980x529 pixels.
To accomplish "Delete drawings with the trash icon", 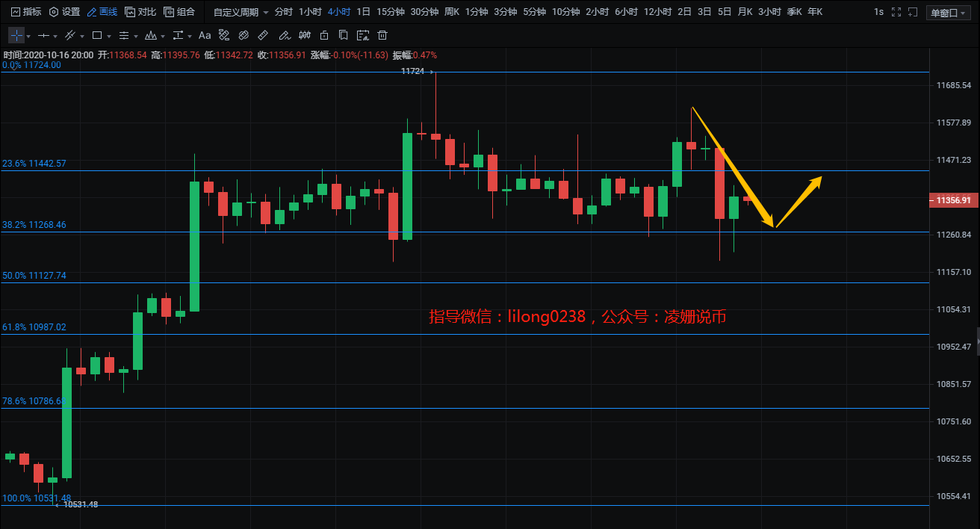I will [x=382, y=35].
